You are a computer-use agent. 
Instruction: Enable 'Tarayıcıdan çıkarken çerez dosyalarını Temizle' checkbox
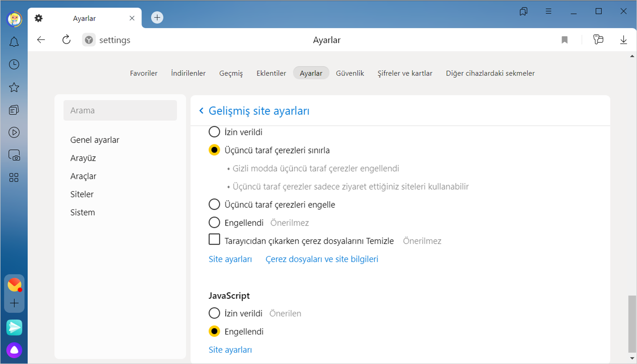(214, 240)
